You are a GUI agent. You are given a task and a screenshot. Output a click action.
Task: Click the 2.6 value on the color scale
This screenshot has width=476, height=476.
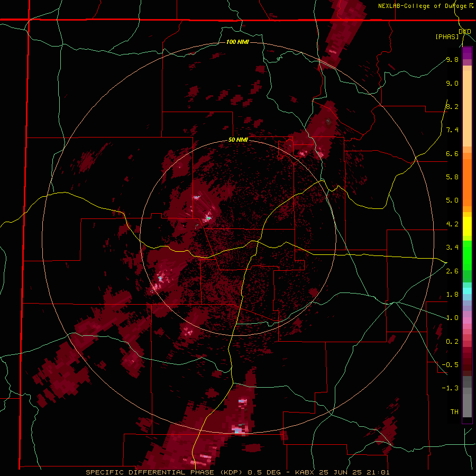452,271
